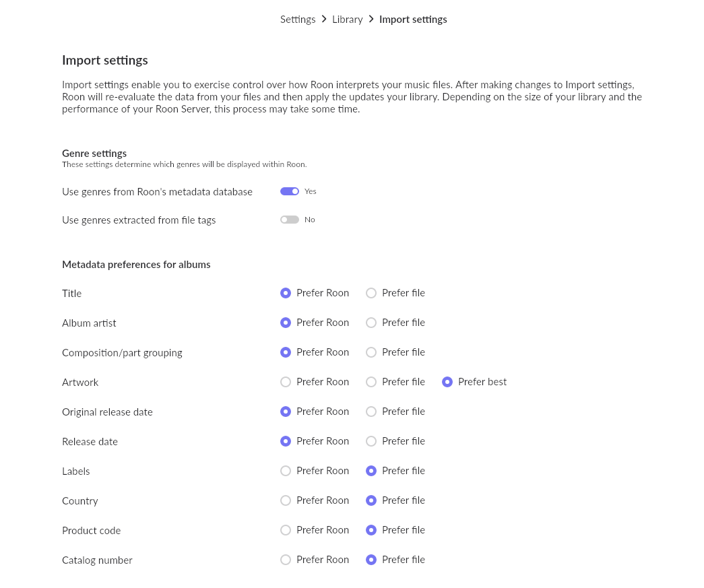This screenshot has height=588, width=704.
Task: Select Prefer file for Composition/part grouping
Action: (x=371, y=352)
